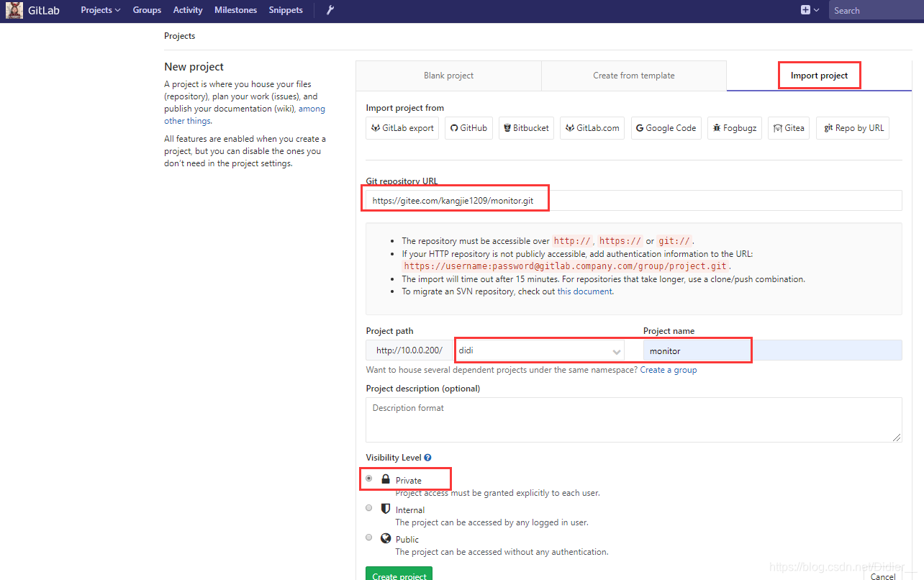Click the Projects breadcrumb
This screenshot has height=580, width=924.
[x=179, y=36]
